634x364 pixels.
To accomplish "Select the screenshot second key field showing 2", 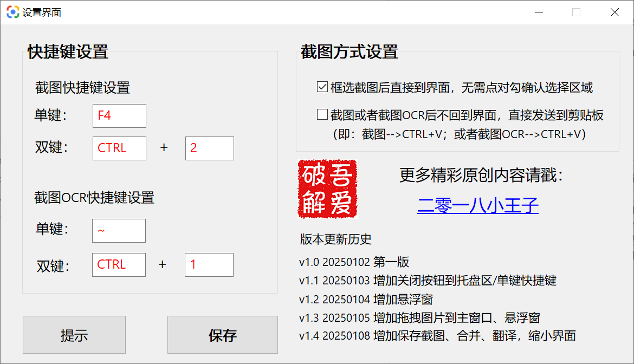I will (210, 148).
